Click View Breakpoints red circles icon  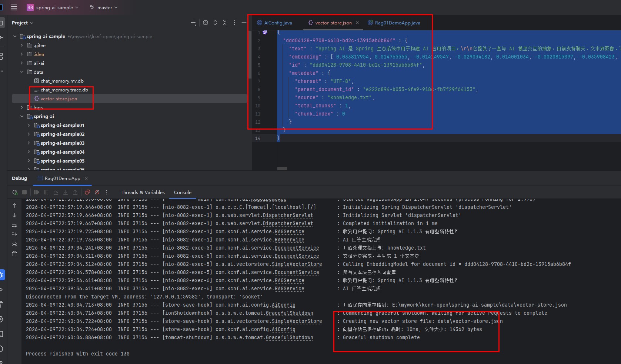coord(87,192)
